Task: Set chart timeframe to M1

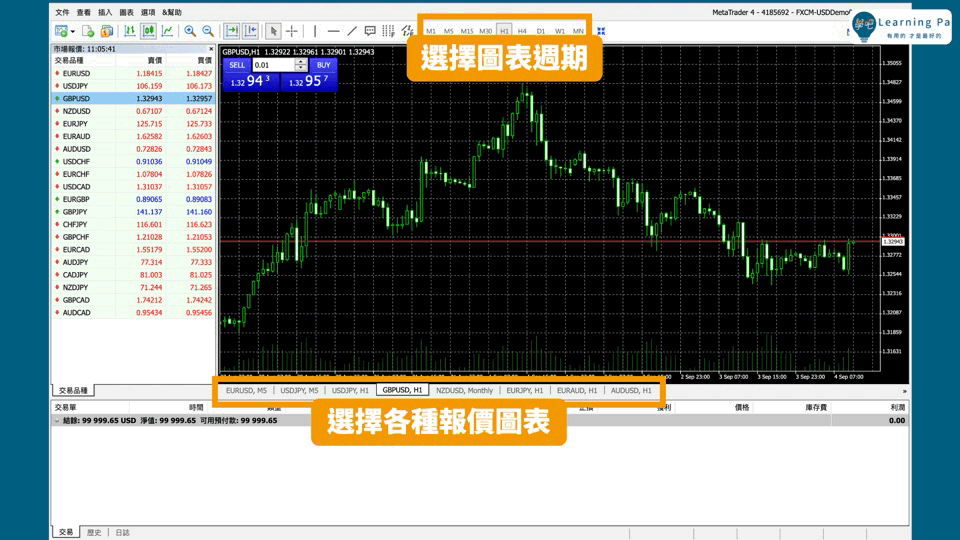Action: 431,31
